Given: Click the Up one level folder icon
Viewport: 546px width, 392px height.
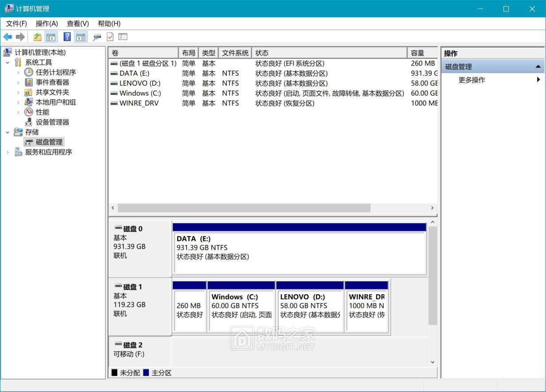Looking at the screenshot, I should tap(38, 37).
